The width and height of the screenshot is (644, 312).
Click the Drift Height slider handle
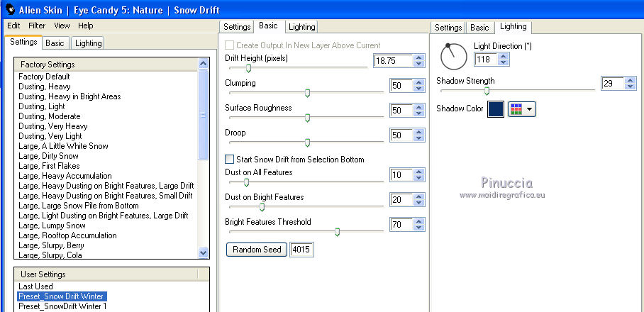point(248,68)
